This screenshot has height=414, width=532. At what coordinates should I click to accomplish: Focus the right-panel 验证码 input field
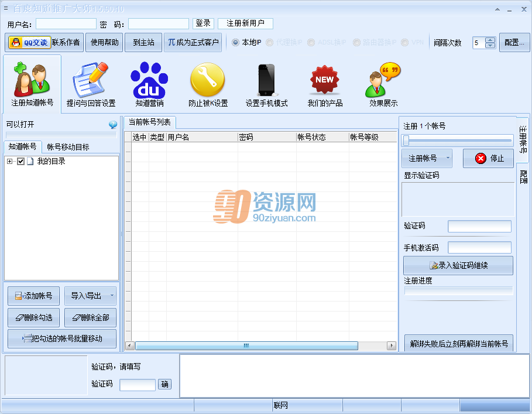479,227
